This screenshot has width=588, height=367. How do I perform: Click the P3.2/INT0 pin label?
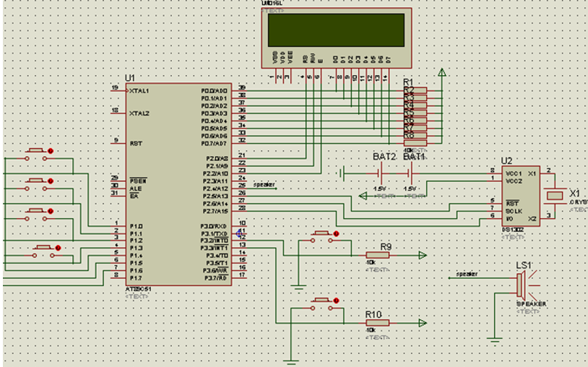pos(214,241)
